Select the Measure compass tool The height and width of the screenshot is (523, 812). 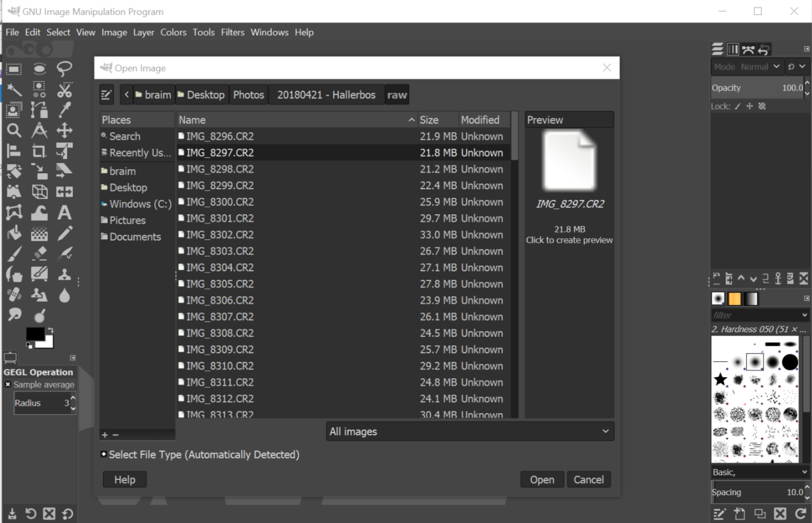[39, 130]
